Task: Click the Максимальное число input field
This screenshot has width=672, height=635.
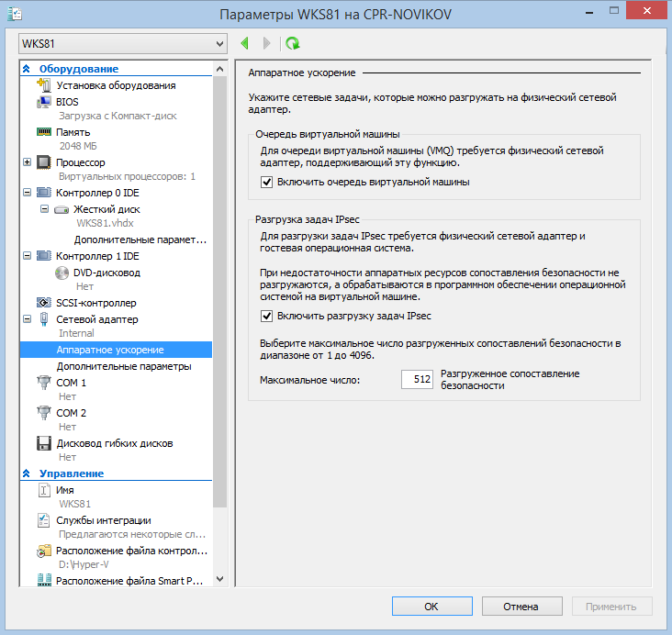Action: click(x=417, y=380)
